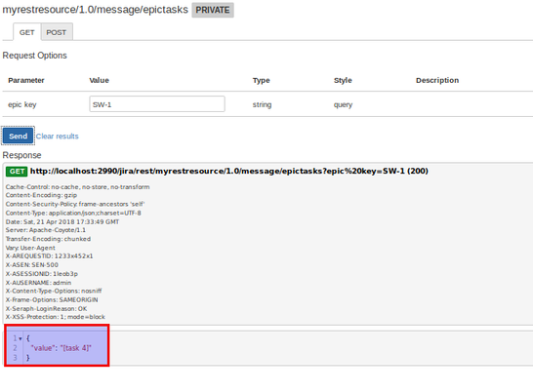Click the "value": "[task 4]" JSON line
Screen dimensions: 533x392
click(61, 348)
